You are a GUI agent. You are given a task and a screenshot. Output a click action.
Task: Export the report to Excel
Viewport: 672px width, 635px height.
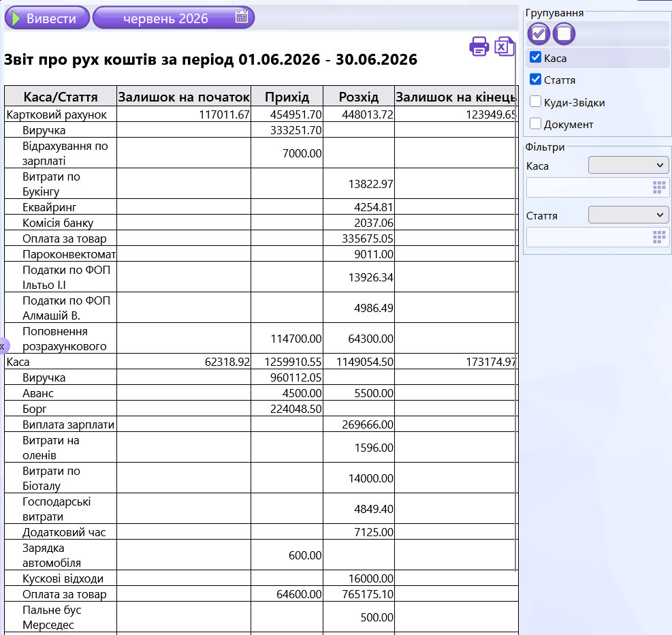click(x=504, y=46)
